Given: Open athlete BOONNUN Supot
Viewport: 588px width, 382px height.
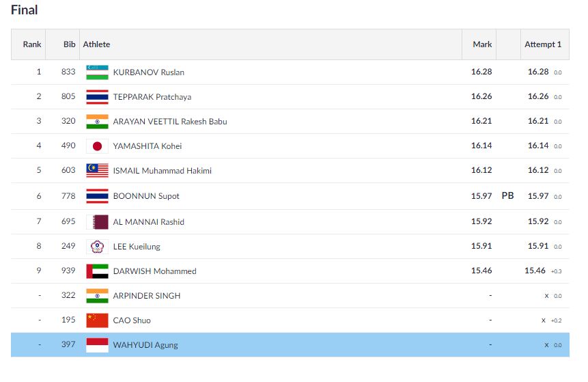Looking at the screenshot, I should coord(146,196).
